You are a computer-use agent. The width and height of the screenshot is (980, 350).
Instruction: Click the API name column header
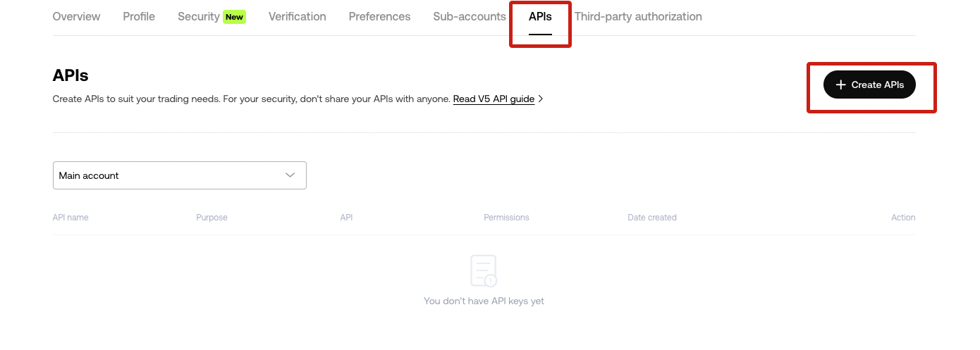coord(71,218)
